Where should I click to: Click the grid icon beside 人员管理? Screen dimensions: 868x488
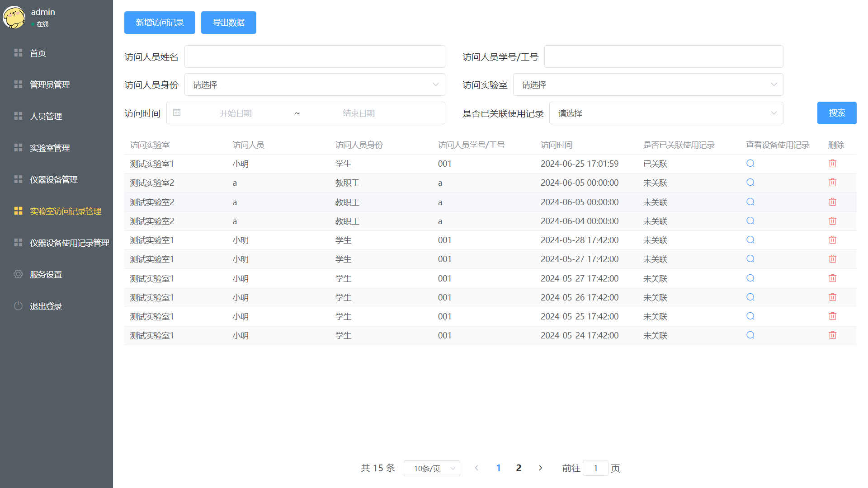coord(18,116)
